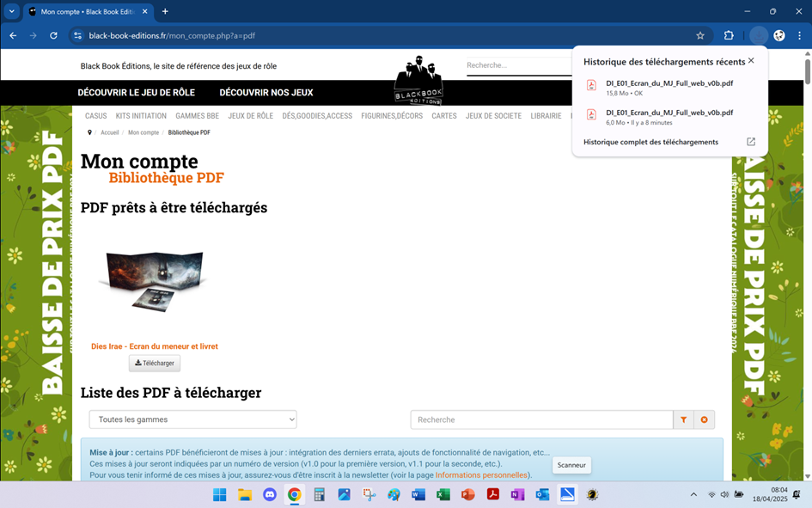Close the recent downloads popup
The image size is (812, 508).
[751, 61]
